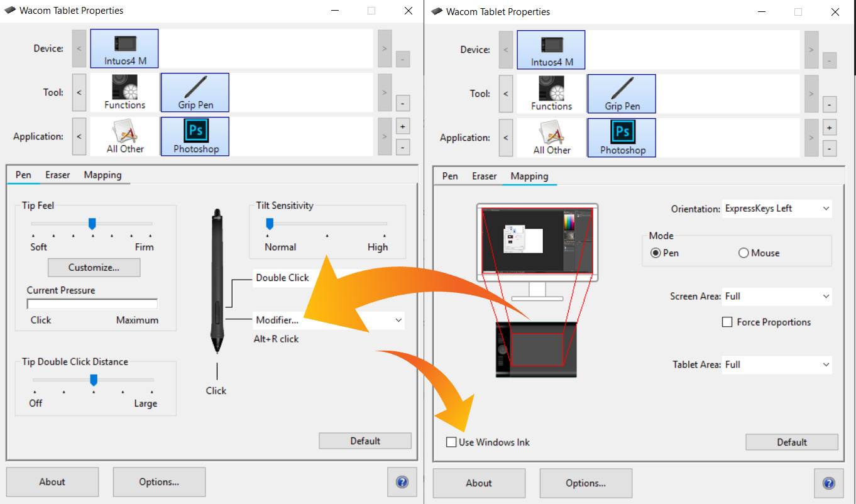Remove application with minus button in left window
This screenshot has height=504, width=856.
tap(403, 146)
